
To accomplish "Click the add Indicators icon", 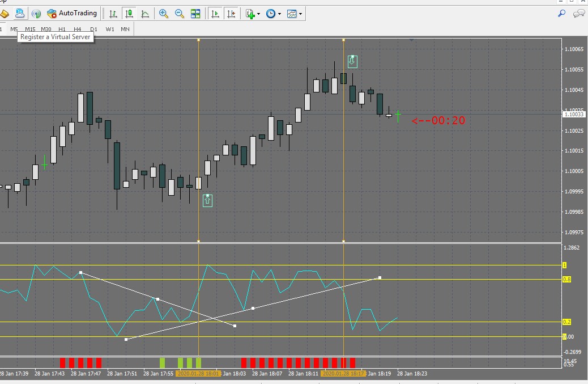I will [250, 14].
